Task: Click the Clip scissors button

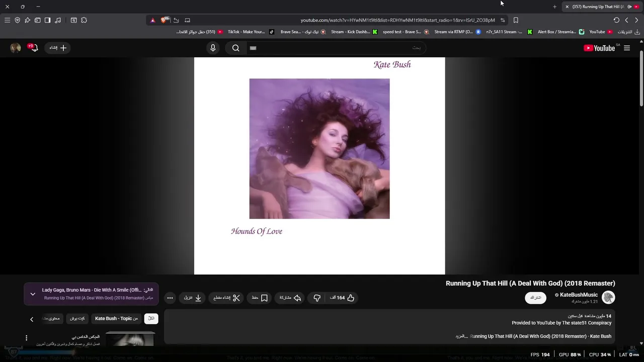Action: pyautogui.click(x=226, y=298)
